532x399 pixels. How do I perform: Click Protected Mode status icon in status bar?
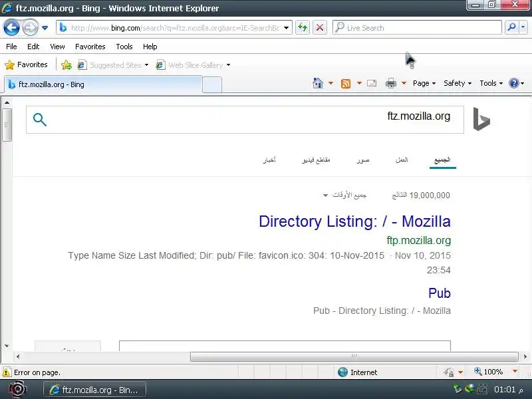(x=449, y=372)
